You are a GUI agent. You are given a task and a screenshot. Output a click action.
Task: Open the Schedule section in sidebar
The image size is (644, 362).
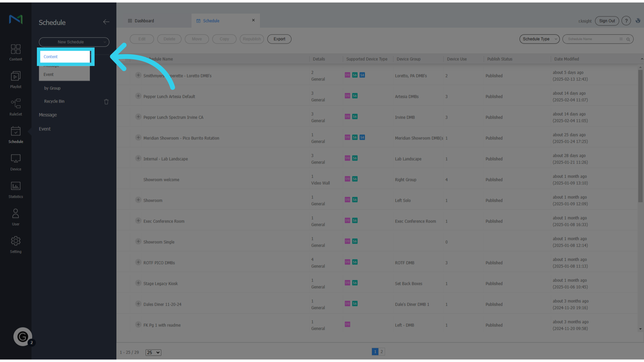(16, 135)
